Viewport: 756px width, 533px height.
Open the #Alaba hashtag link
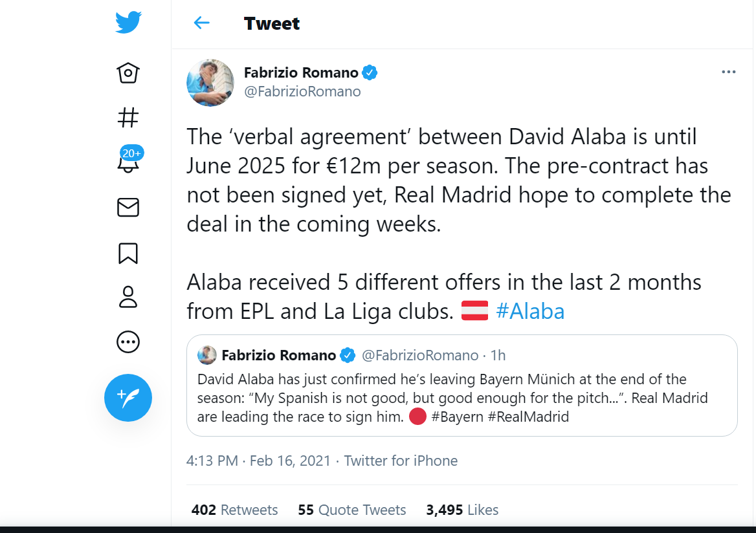pyautogui.click(x=531, y=310)
